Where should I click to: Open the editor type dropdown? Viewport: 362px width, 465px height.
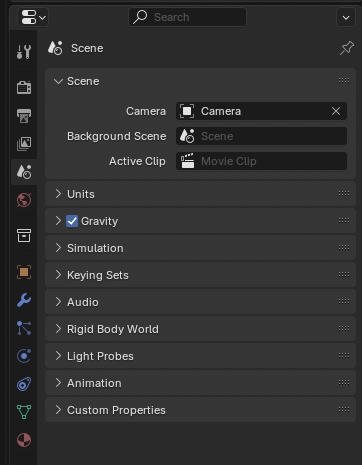(33, 17)
